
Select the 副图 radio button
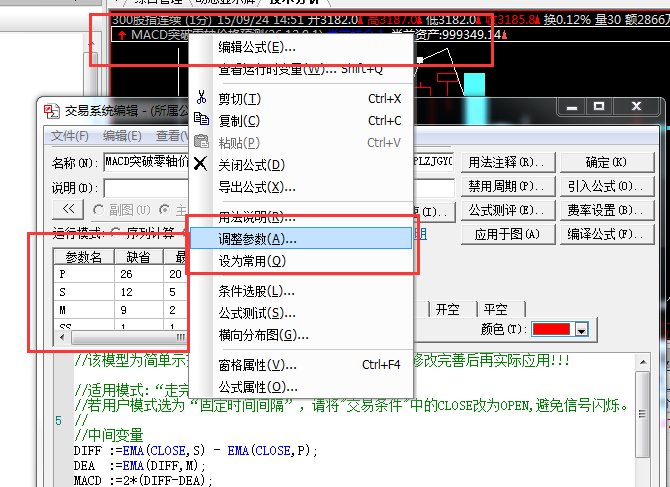click(99, 210)
